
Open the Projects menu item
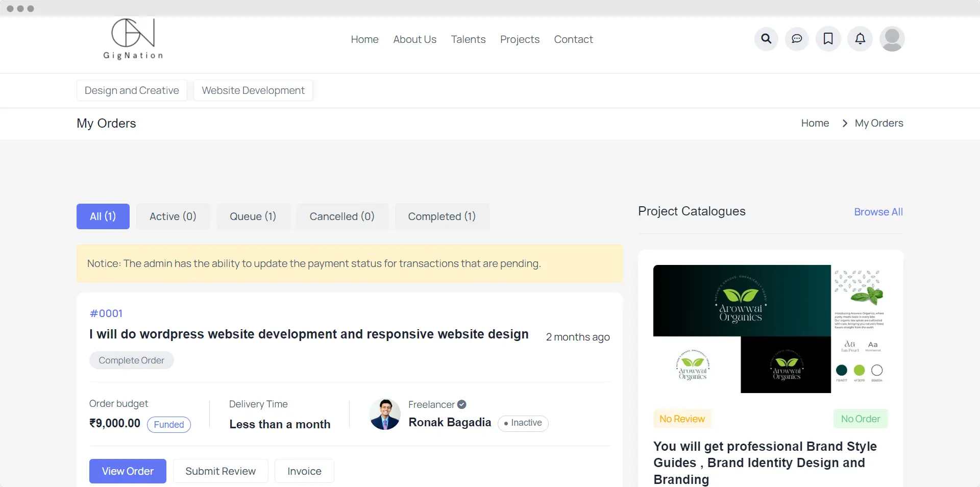tap(520, 39)
